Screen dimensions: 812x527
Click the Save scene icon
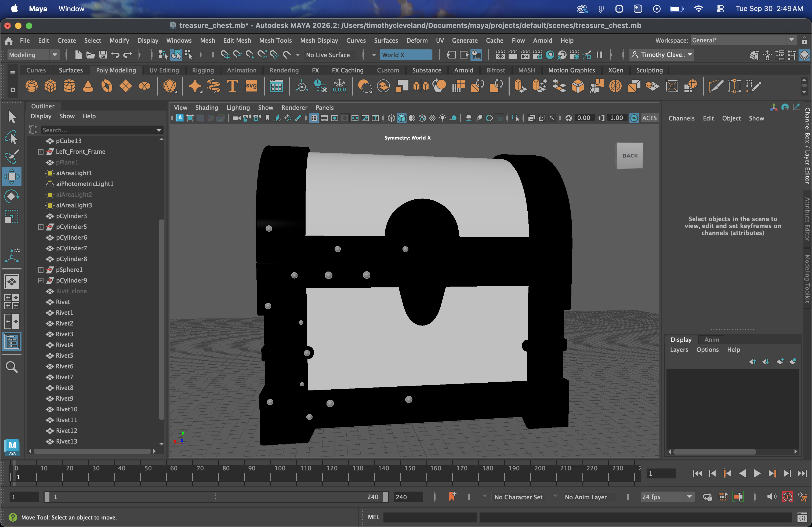(x=103, y=55)
